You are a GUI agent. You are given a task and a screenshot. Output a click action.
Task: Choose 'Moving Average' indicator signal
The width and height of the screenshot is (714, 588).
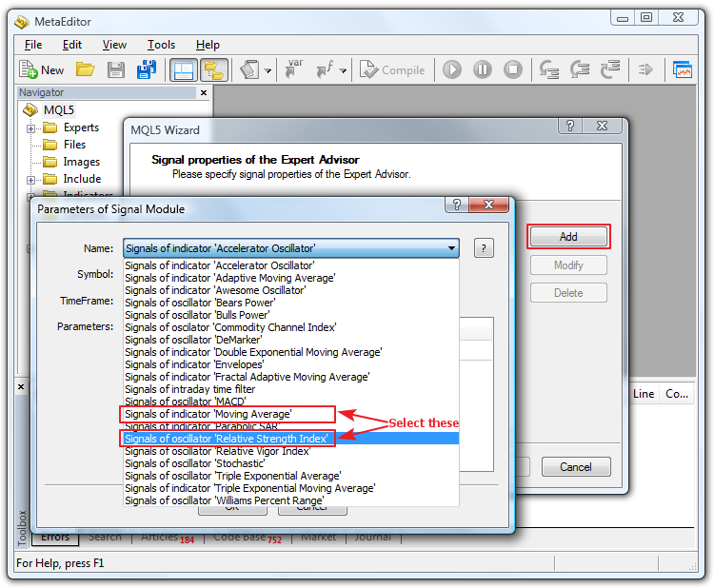(291, 414)
